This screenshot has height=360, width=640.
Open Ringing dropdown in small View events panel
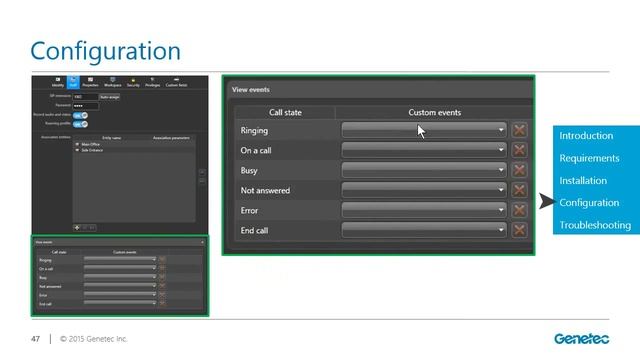(x=120, y=260)
